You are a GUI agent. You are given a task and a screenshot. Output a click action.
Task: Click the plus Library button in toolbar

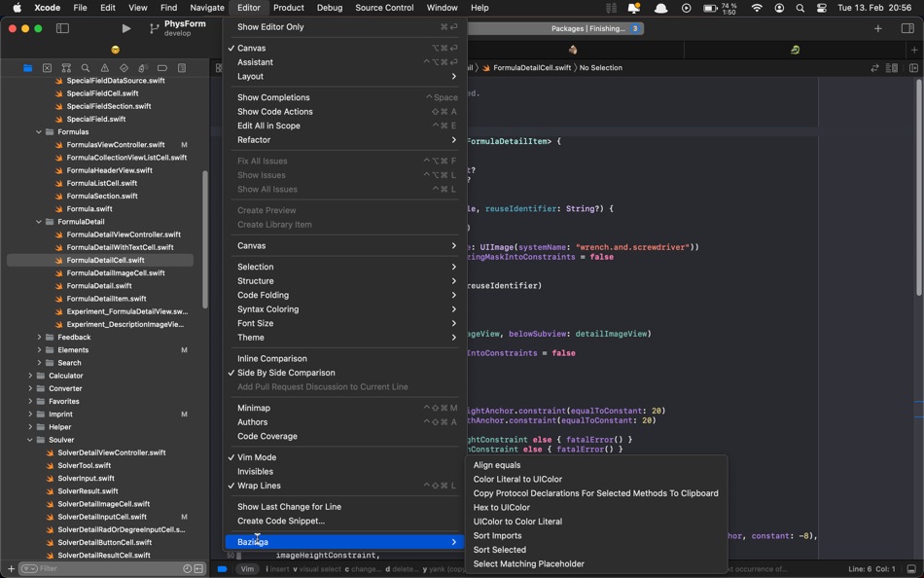coord(878,28)
